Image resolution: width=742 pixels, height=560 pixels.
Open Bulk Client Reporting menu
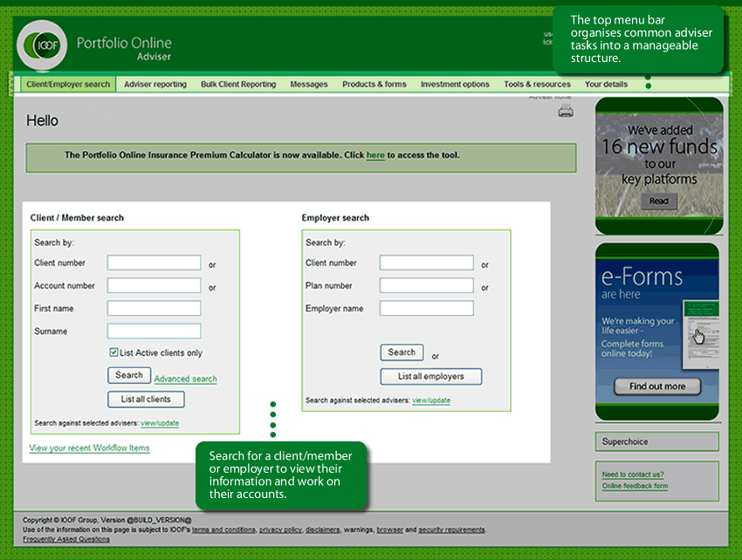point(238,85)
